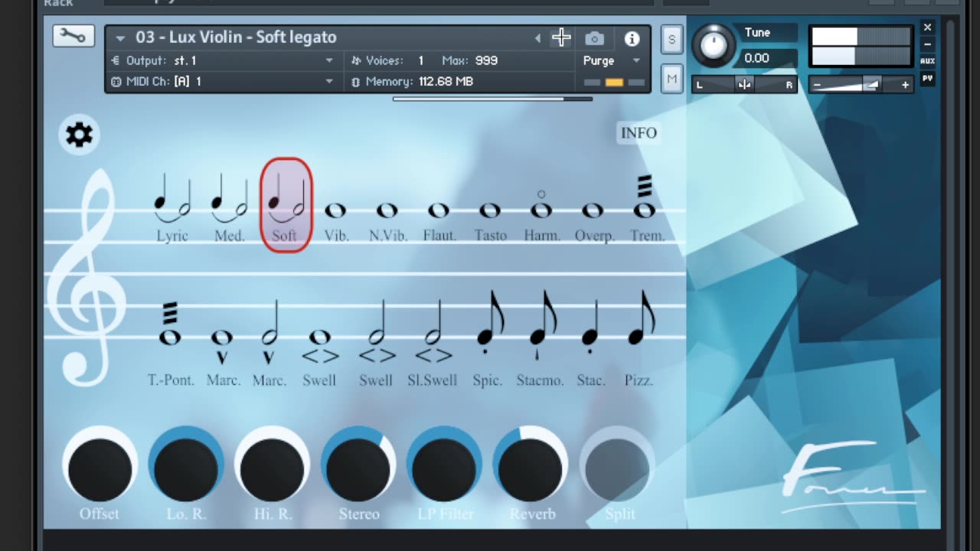Toggle the Mute M button
Viewport: 980px width, 551px height.
click(x=671, y=78)
